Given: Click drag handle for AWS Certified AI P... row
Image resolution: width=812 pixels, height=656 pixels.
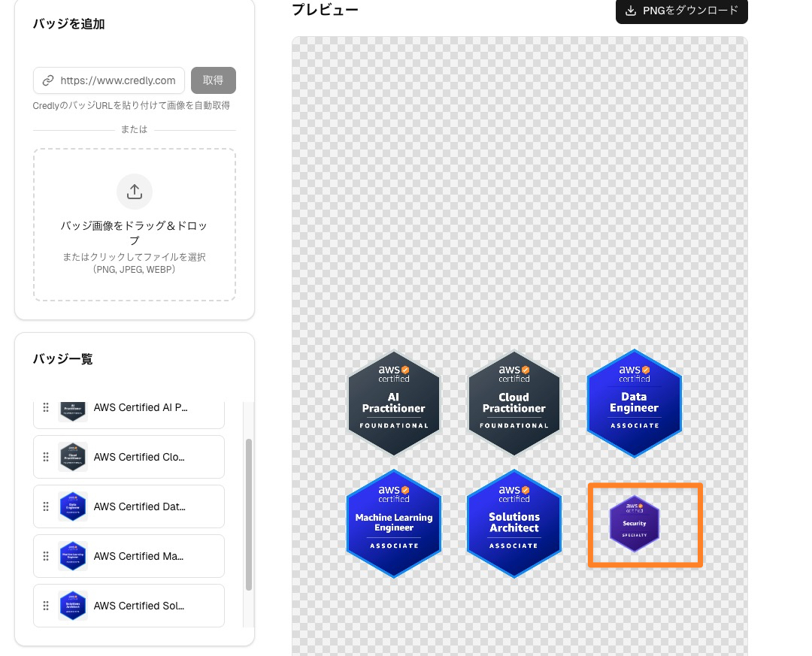Looking at the screenshot, I should pyautogui.click(x=46, y=407).
